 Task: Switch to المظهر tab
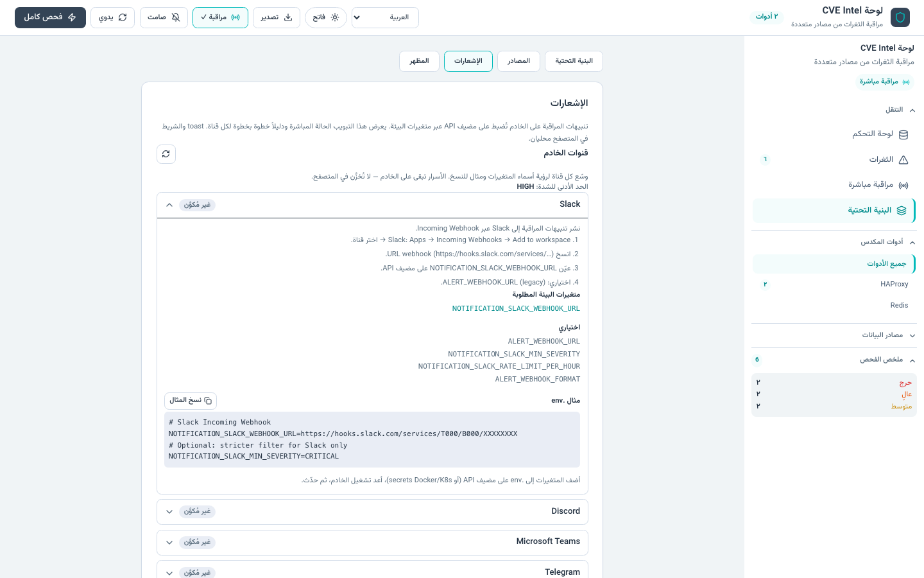[419, 61]
